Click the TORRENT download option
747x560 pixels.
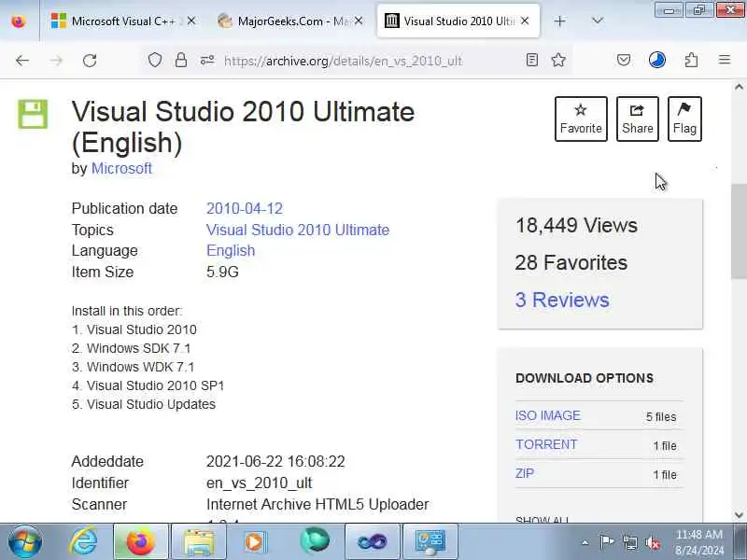click(x=546, y=444)
